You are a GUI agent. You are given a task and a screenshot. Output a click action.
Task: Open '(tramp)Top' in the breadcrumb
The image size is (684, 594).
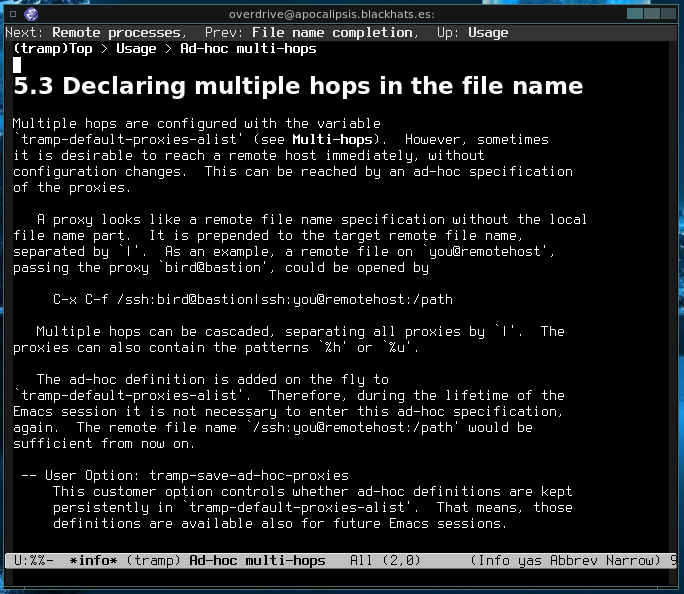[x=53, y=48]
